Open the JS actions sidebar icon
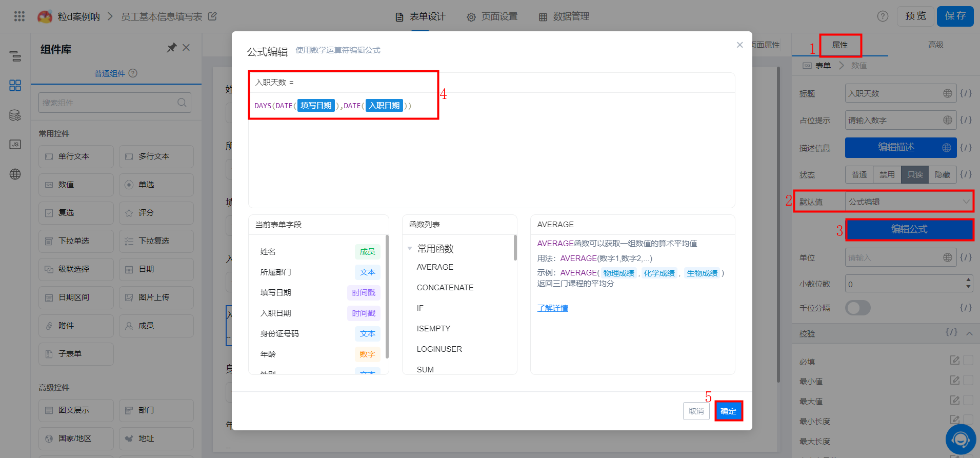 pyautogui.click(x=15, y=145)
